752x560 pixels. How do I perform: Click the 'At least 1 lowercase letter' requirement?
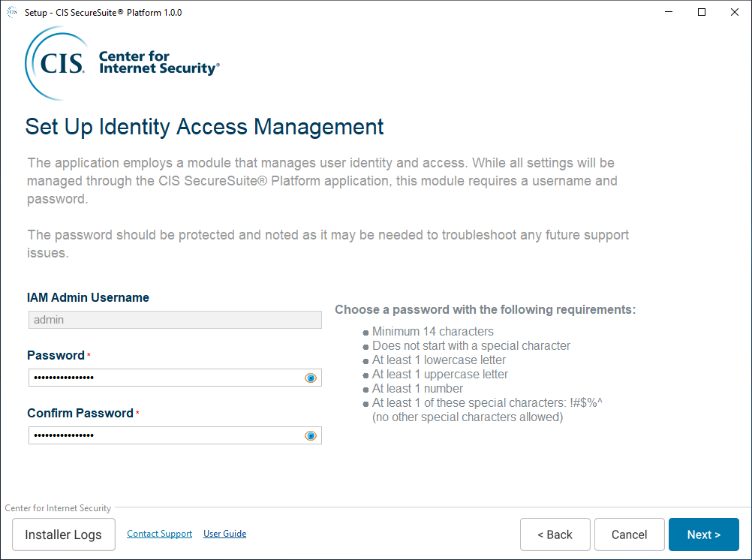439,360
